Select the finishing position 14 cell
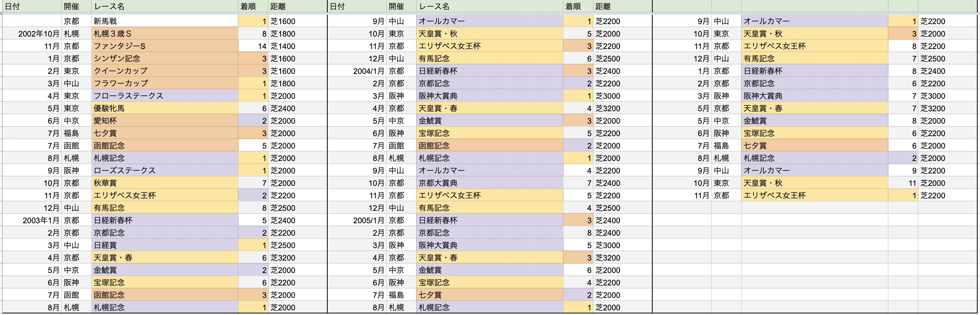The width and height of the screenshot is (980, 315). pyautogui.click(x=253, y=46)
